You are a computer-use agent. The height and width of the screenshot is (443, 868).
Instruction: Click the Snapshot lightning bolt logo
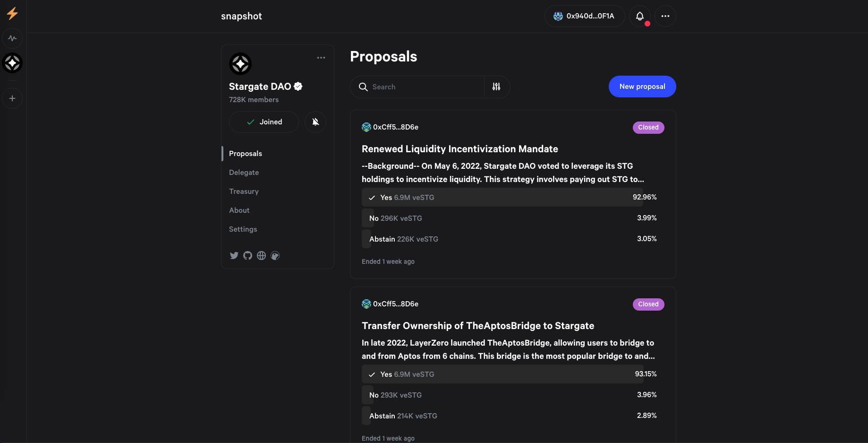(12, 13)
